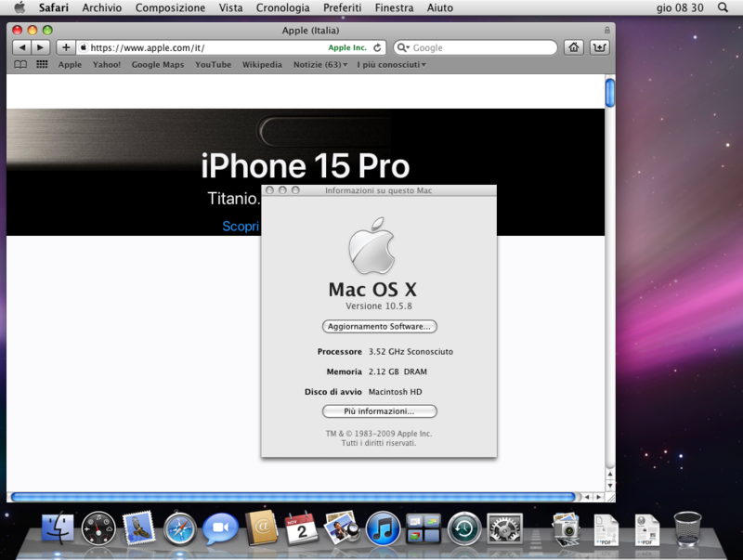This screenshot has height=560, width=743.
Task: Open the second PDF document in Dock
Action: point(646,530)
